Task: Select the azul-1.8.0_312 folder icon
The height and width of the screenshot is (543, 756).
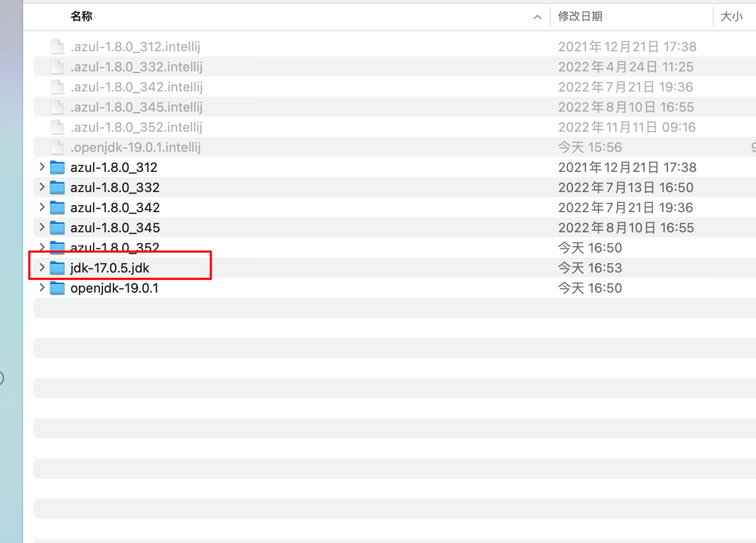Action: 57,167
